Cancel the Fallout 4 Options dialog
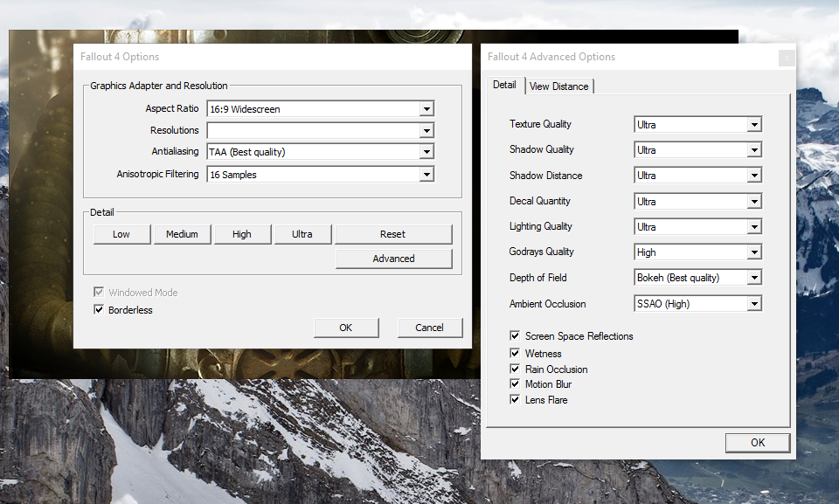 tap(430, 328)
